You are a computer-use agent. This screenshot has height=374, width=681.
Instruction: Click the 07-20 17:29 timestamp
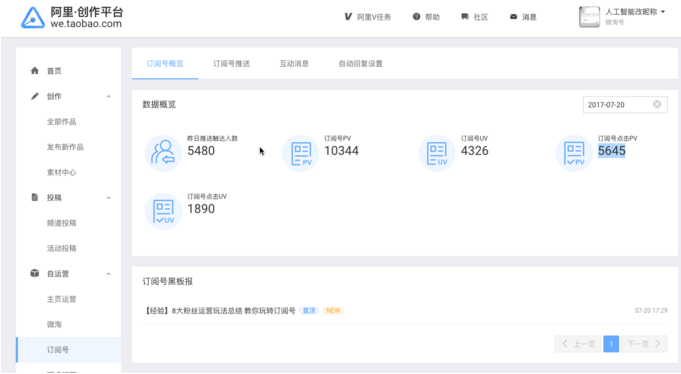point(651,311)
